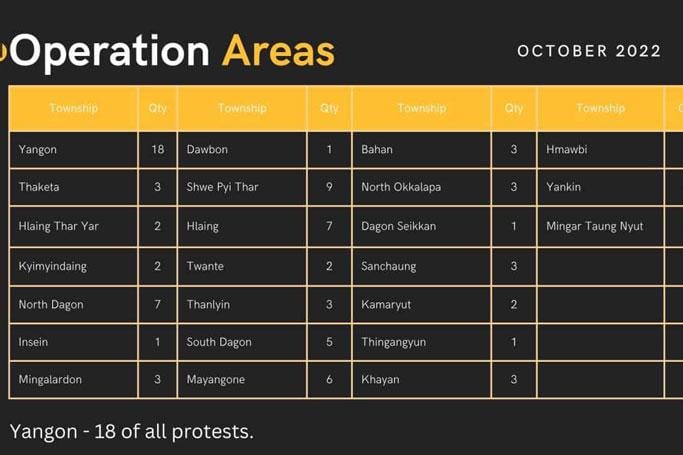Select the quantity 18 beside Yangon
Image resolution: width=683 pixels, height=455 pixels.
click(x=158, y=149)
